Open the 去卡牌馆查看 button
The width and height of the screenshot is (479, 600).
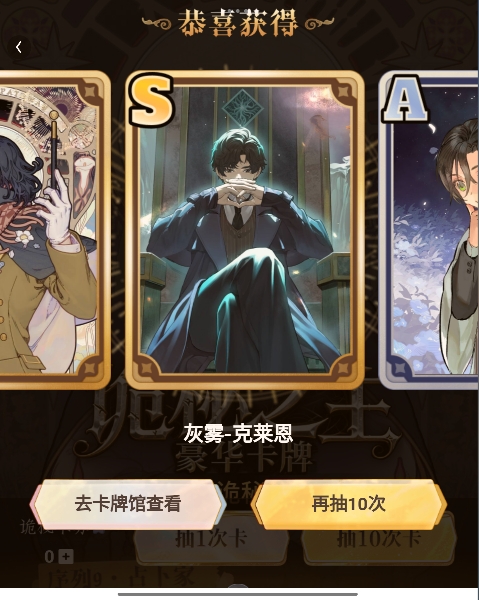click(127, 504)
